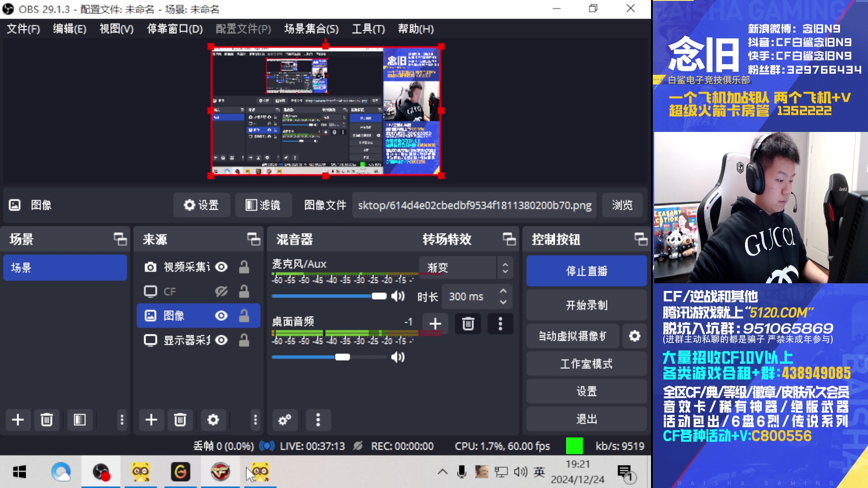Click the 浏览 browse button
Viewport: 868px width, 488px height.
pos(622,205)
